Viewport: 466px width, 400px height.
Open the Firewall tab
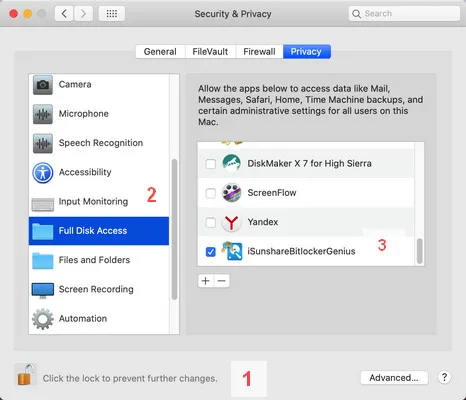pos(259,52)
